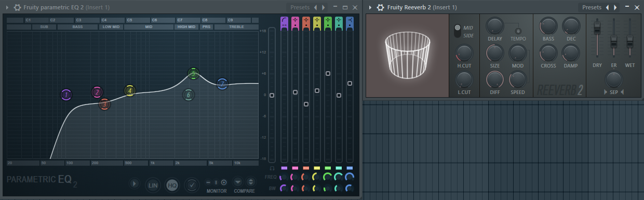Toggle band 6 teal enable indicator

tap(339, 168)
